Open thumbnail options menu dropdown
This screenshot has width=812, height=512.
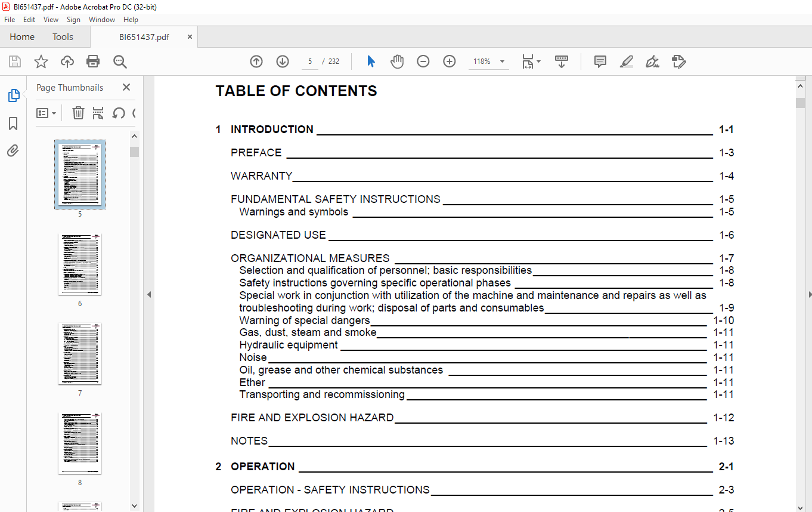tap(47, 113)
